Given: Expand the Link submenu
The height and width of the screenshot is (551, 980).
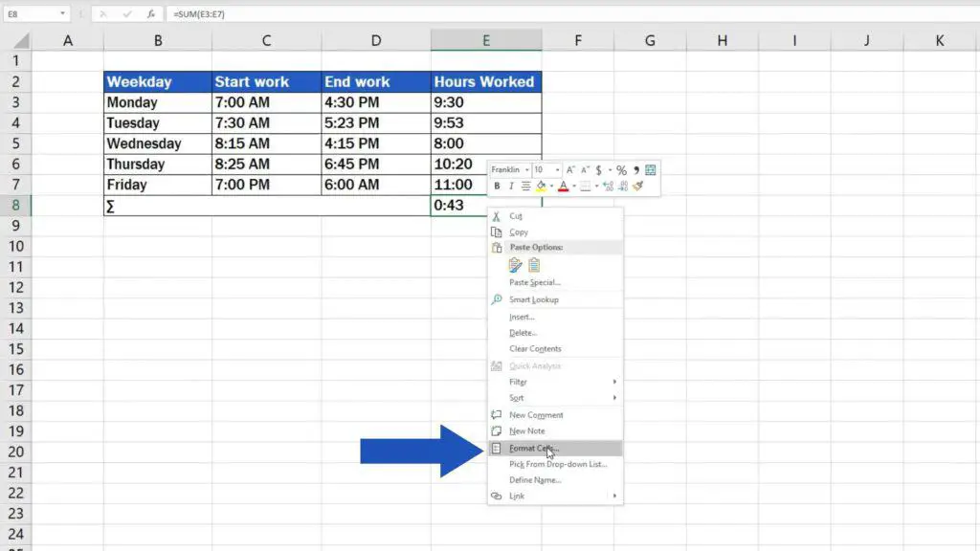Looking at the screenshot, I should point(555,496).
